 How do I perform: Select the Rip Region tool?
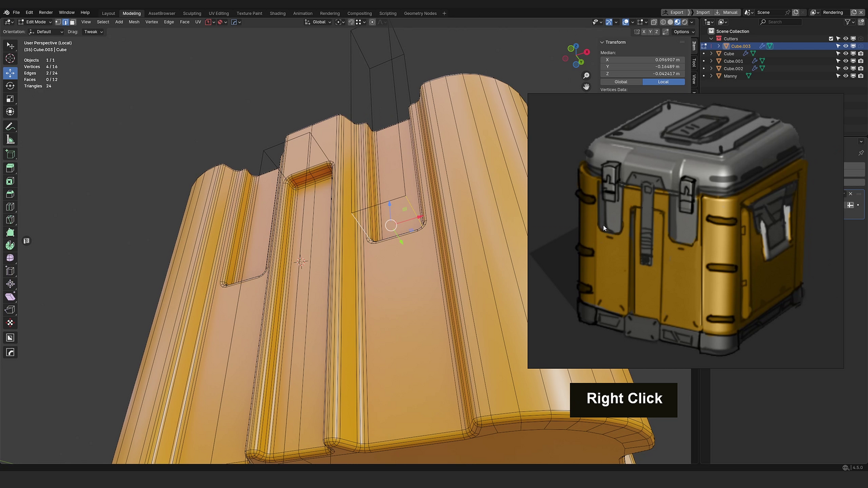(10, 309)
